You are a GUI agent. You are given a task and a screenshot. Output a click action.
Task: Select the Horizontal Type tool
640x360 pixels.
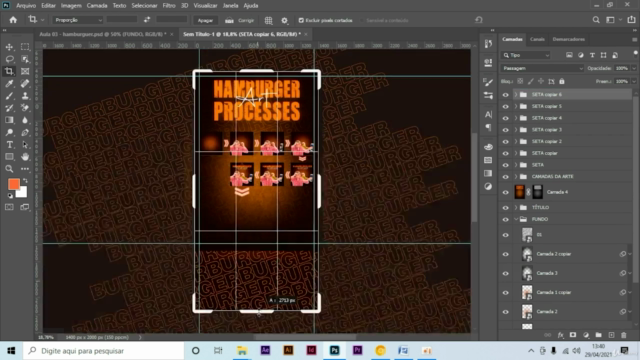point(9,144)
